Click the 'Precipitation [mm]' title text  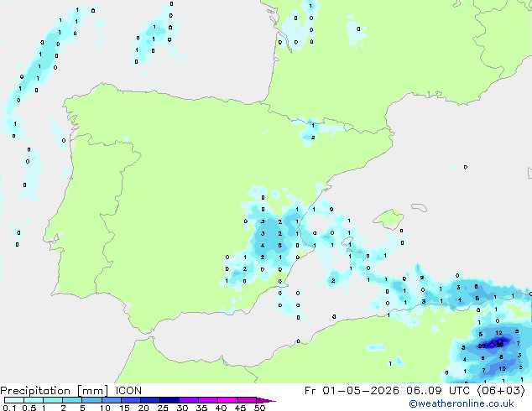point(54,391)
